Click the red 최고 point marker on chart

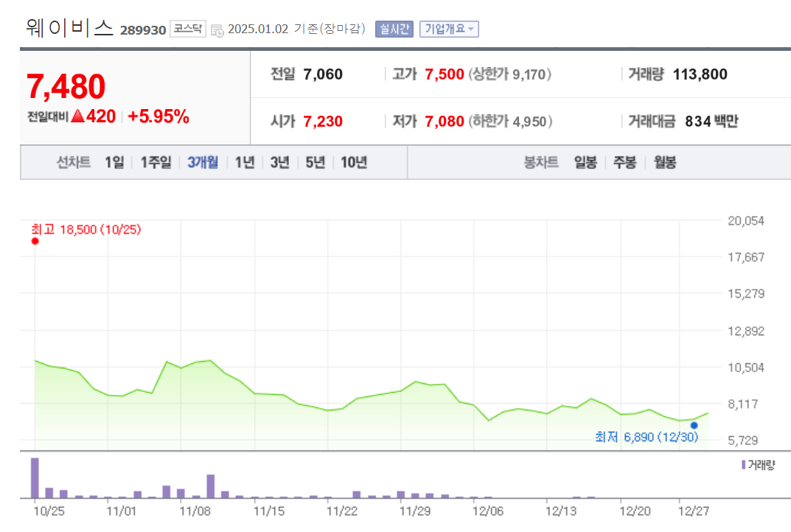pos(35,241)
